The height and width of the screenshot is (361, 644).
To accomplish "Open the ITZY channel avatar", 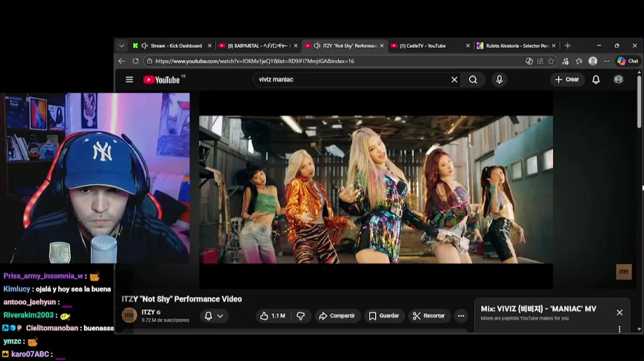I will tap(129, 315).
